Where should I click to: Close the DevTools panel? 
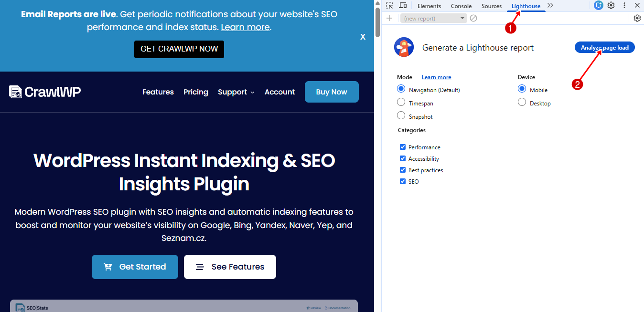click(637, 6)
